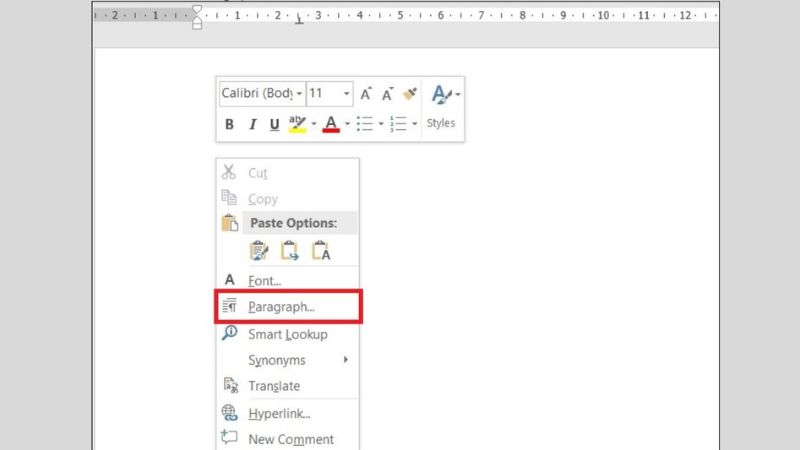Choose Copy from the context menu
Image resolution: width=800 pixels, height=450 pixels.
click(288, 198)
